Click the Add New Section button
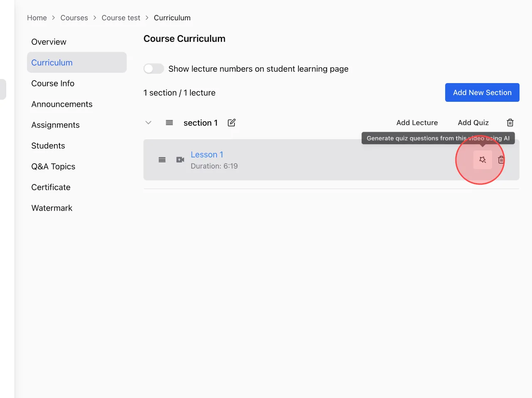This screenshot has height=398, width=532. pyautogui.click(x=482, y=92)
